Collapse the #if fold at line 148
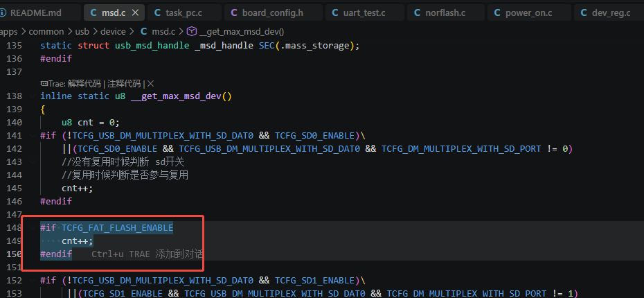This screenshot has width=644, height=298. point(33,228)
